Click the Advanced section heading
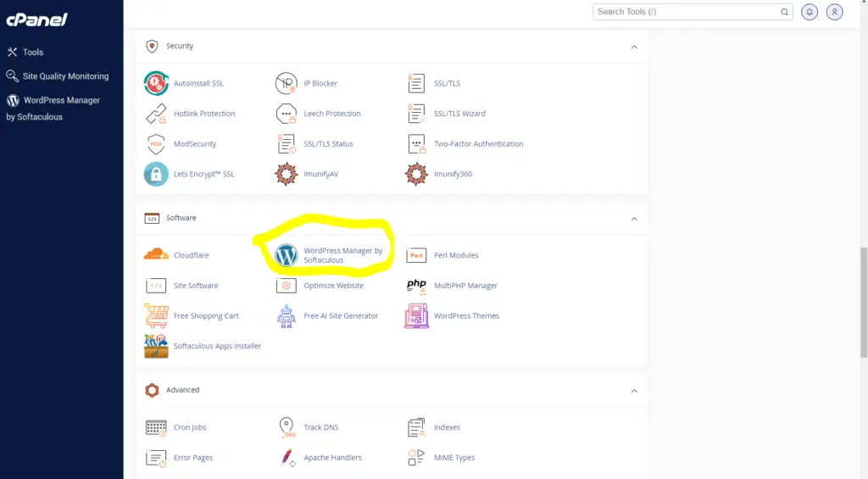Viewport: 868px width, 479px height. click(182, 390)
